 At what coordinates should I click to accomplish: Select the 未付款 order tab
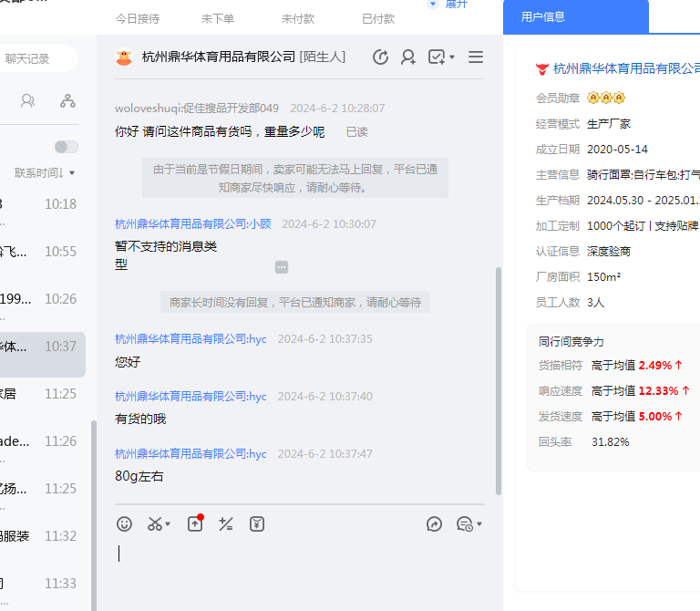tap(298, 18)
